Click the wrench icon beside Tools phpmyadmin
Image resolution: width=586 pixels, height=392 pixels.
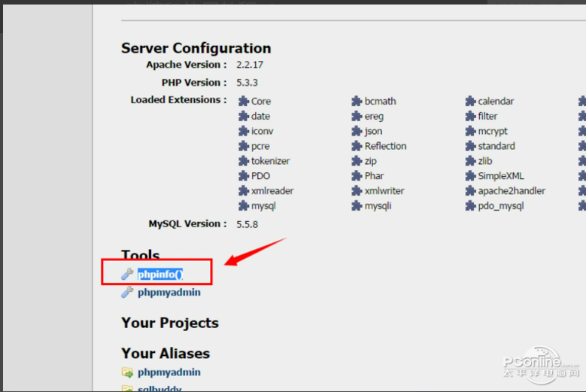tap(127, 292)
